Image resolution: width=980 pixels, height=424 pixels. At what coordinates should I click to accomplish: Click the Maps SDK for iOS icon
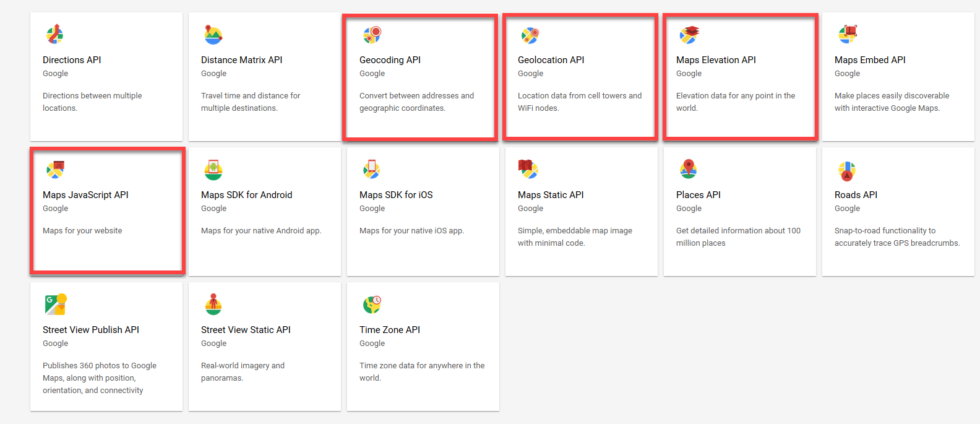[x=372, y=170]
